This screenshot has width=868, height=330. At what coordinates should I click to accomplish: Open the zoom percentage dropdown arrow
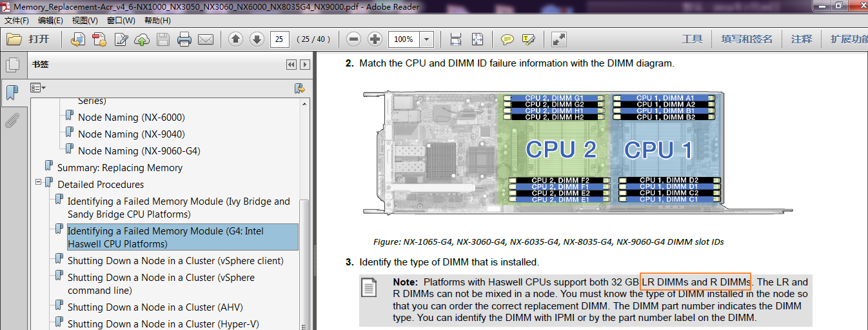[x=426, y=39]
